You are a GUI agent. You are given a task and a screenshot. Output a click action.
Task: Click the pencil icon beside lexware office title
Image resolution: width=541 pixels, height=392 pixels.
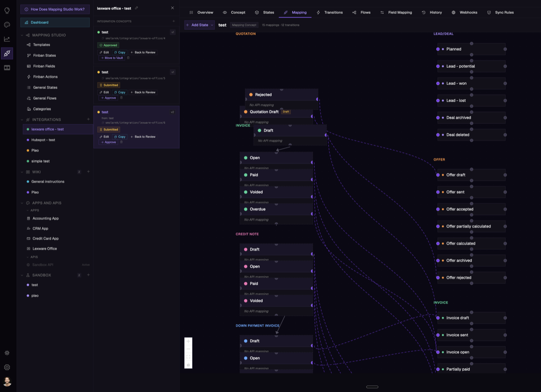point(137,8)
